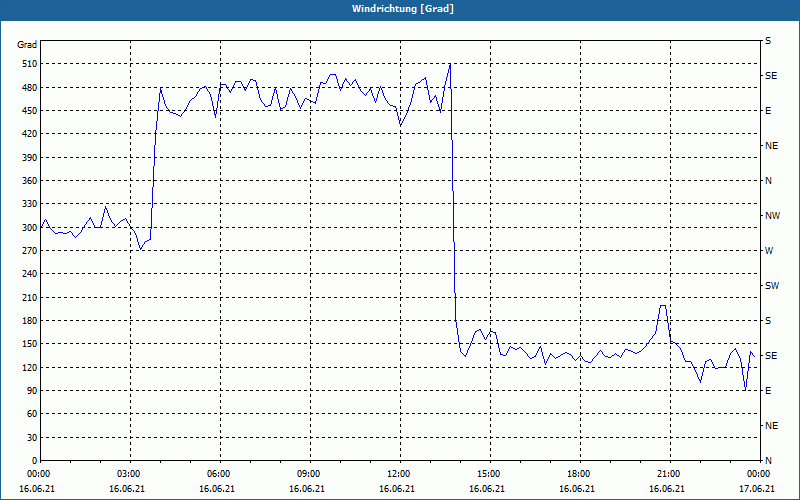
Task: Click the "NW" compass label
Action: click(772, 216)
